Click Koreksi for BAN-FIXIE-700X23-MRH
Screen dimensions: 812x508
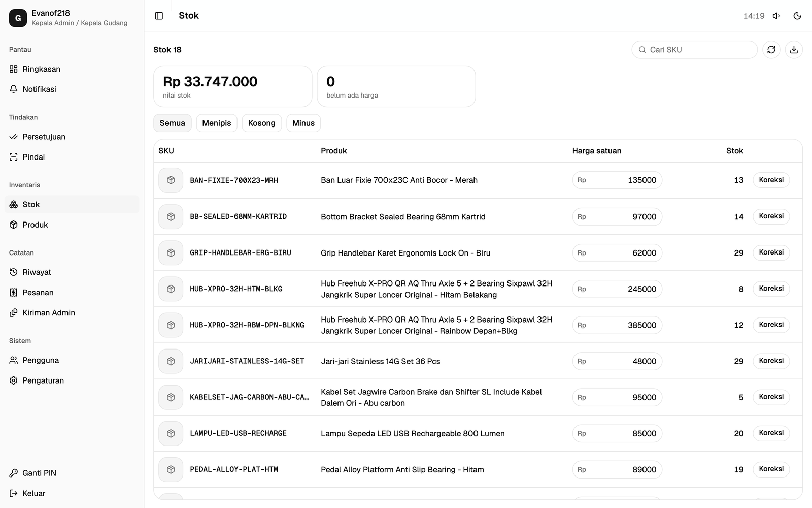771,180
